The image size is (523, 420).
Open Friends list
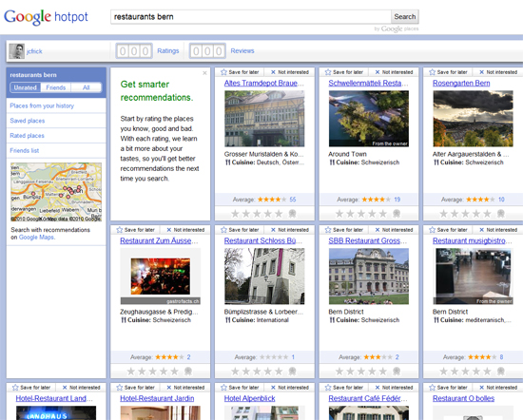(x=25, y=151)
